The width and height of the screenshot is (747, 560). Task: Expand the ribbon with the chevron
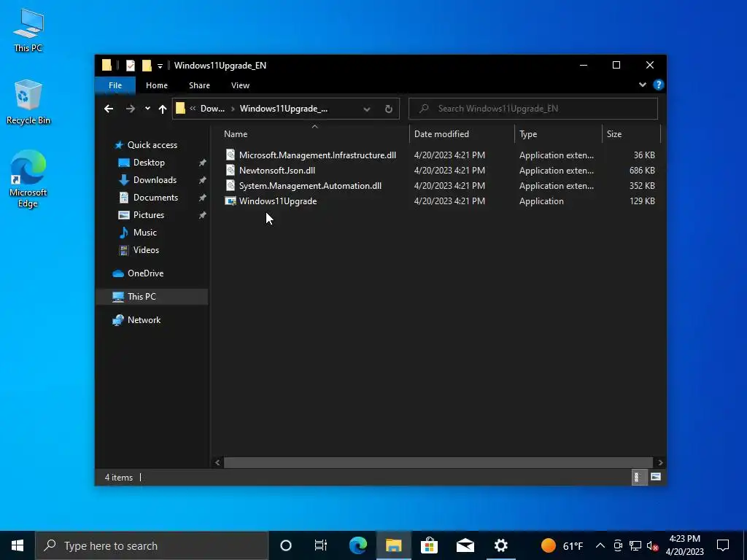(643, 85)
